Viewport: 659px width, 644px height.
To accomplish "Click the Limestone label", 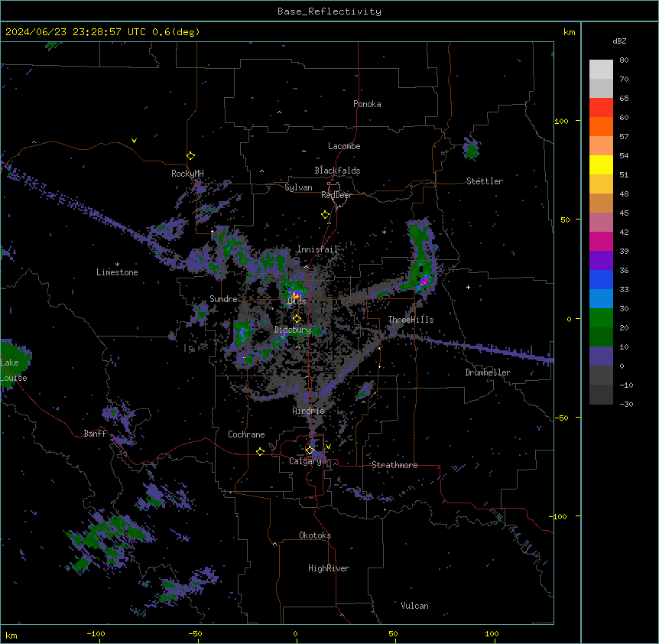I will point(117,272).
